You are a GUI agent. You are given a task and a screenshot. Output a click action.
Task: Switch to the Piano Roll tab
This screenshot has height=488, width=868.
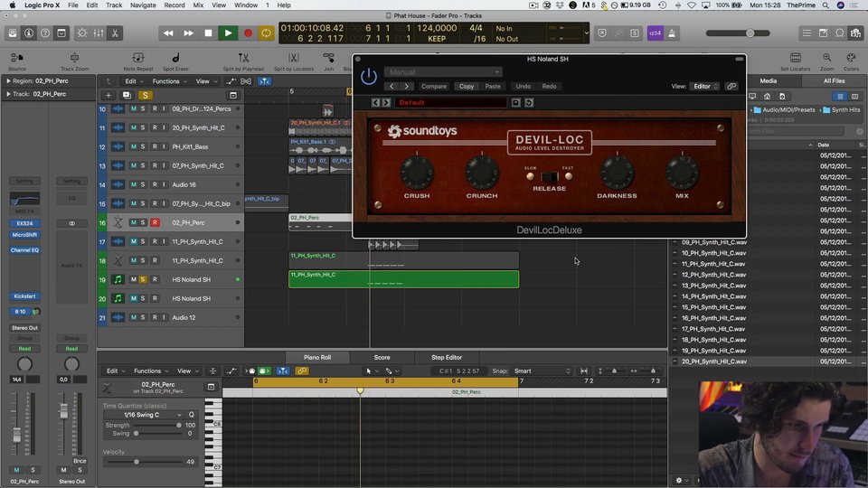click(317, 358)
